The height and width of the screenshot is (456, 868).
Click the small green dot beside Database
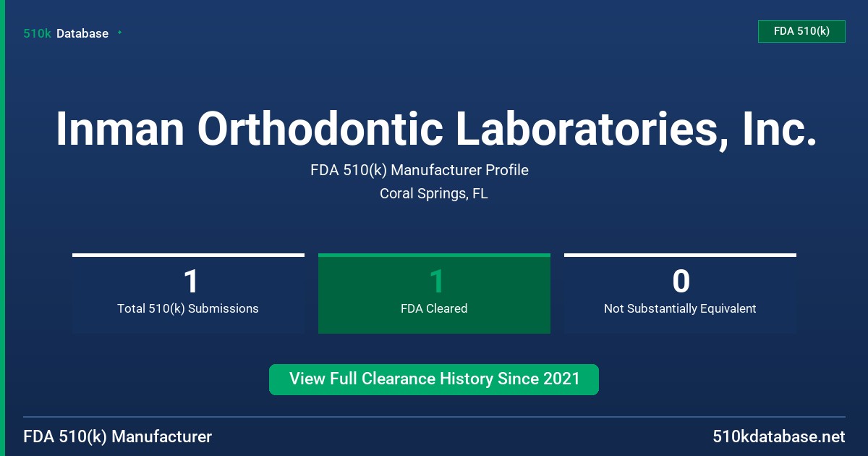pyautogui.click(x=119, y=33)
